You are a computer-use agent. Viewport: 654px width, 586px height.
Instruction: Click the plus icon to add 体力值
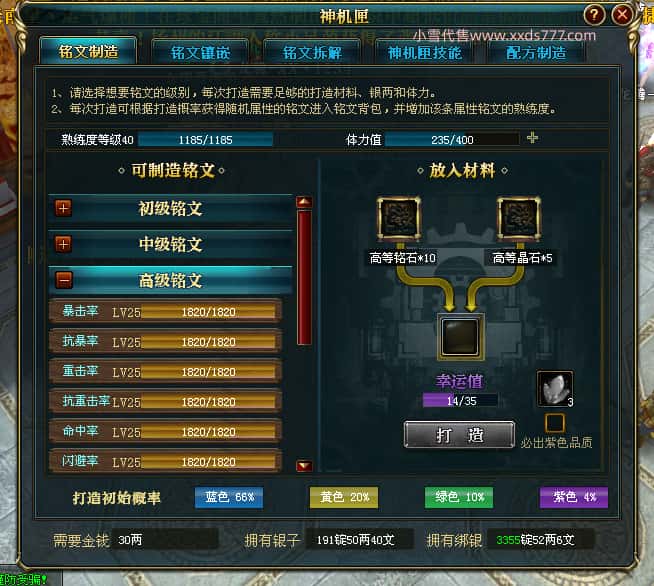[x=532, y=138]
